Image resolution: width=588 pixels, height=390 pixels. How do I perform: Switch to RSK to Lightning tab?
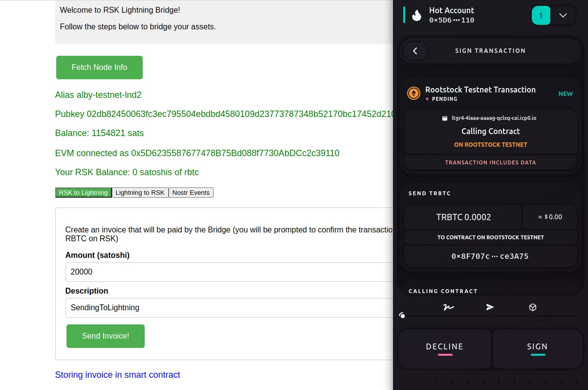[x=84, y=193]
